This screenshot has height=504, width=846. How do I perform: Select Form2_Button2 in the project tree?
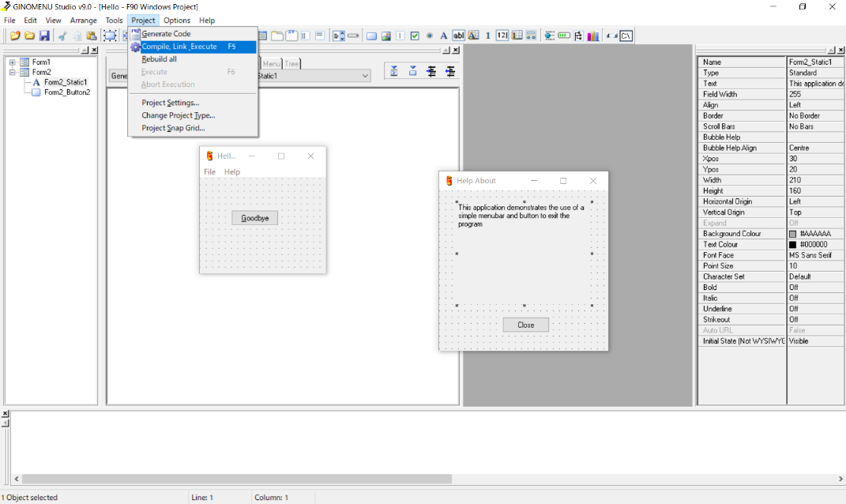[x=67, y=92]
